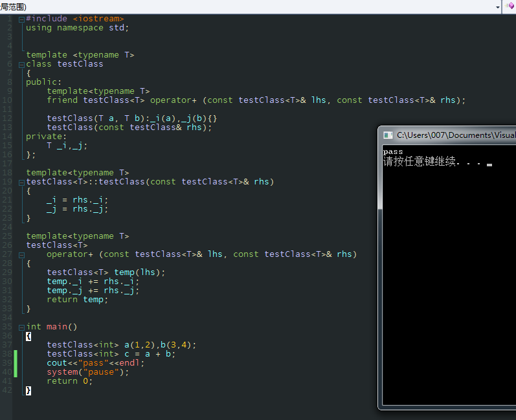This screenshot has width=516, height=420.
Task: Click the 'testClass<T> temp(lhs);' statement
Action: [106, 272]
